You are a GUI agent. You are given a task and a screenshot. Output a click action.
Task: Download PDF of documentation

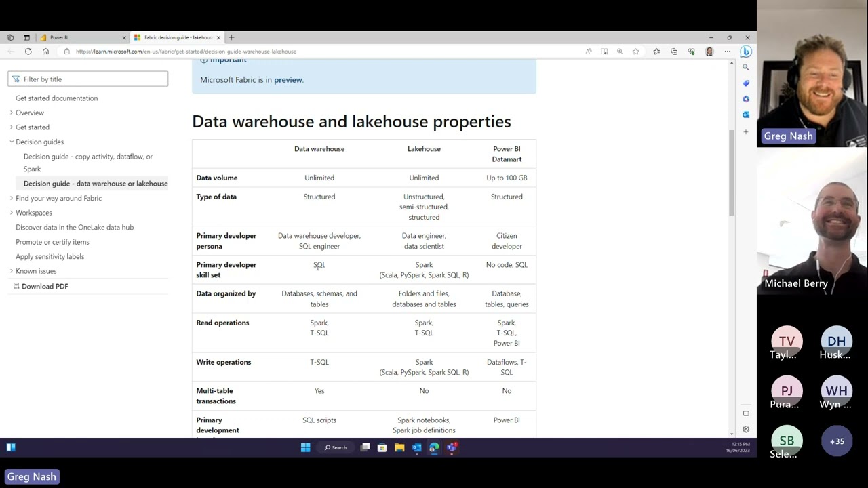pyautogui.click(x=41, y=286)
